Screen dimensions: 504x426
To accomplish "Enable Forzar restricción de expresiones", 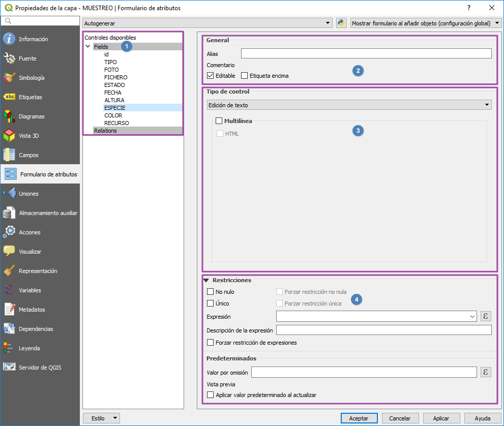I will coord(210,343).
